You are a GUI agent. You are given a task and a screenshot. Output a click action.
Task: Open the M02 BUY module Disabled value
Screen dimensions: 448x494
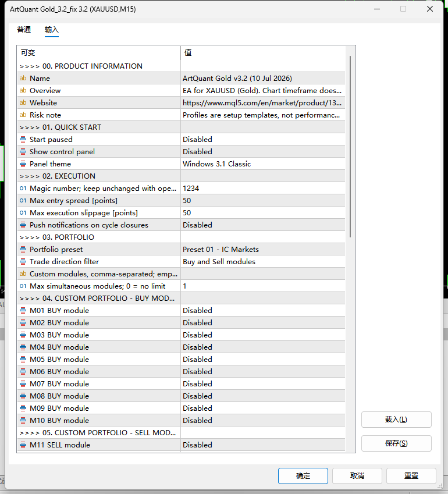[263, 322]
